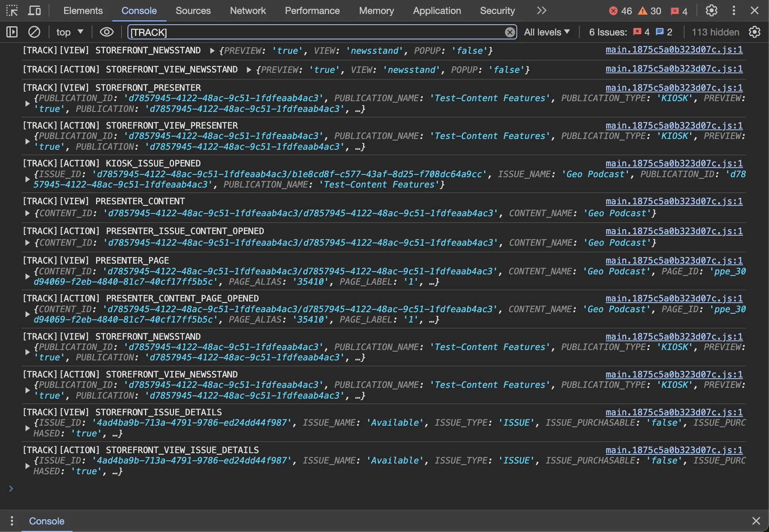The image size is (769, 532).
Task: Open page errors issue badge showing 4
Action: pos(641,32)
